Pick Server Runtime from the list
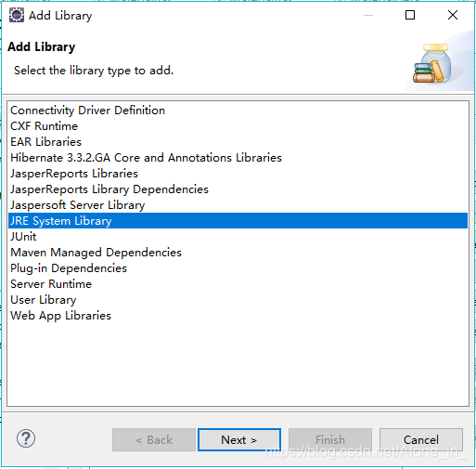 238,284
